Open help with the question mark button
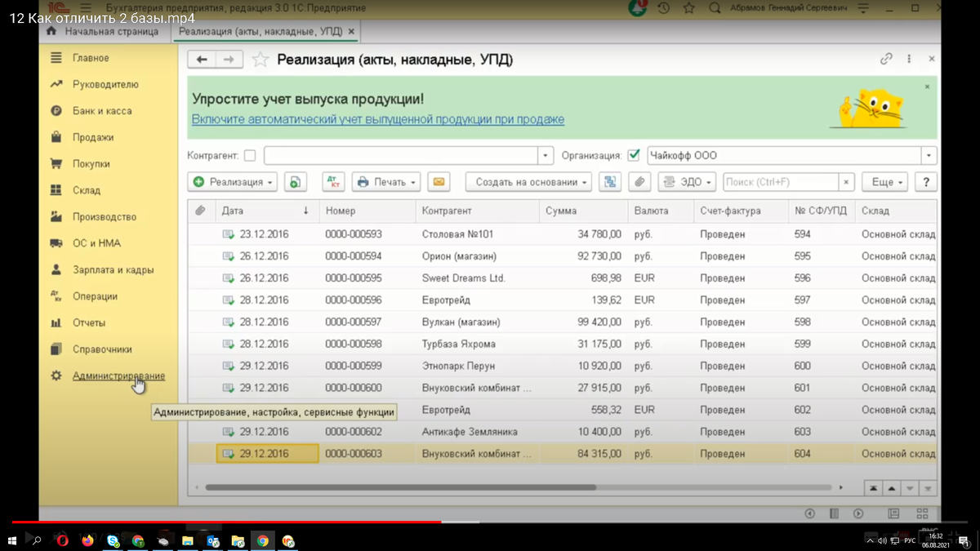This screenshot has height=551, width=980. coord(926,182)
